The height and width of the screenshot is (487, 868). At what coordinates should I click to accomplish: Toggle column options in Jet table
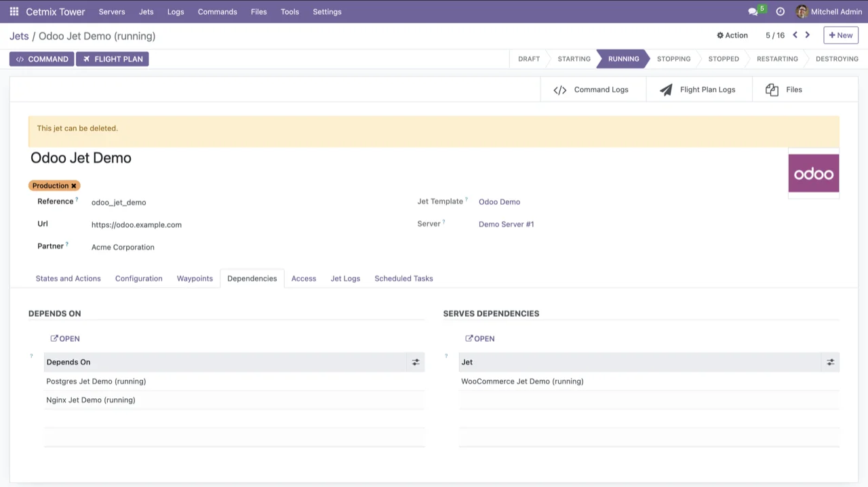(x=830, y=362)
